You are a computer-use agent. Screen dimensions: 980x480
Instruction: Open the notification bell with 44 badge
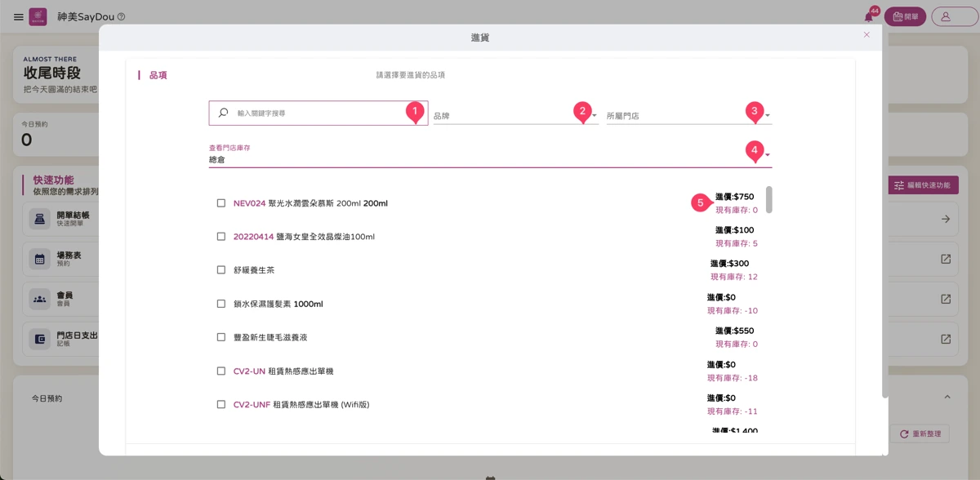(x=870, y=17)
